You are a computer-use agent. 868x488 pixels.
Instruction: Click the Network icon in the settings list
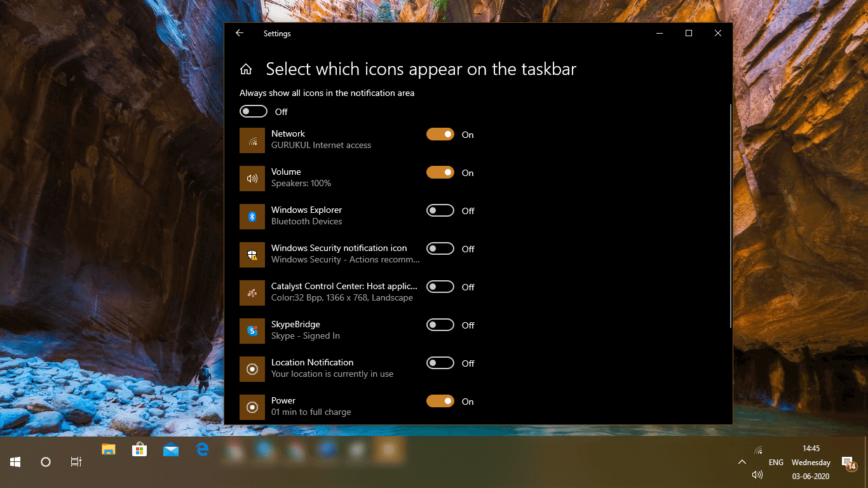point(252,140)
